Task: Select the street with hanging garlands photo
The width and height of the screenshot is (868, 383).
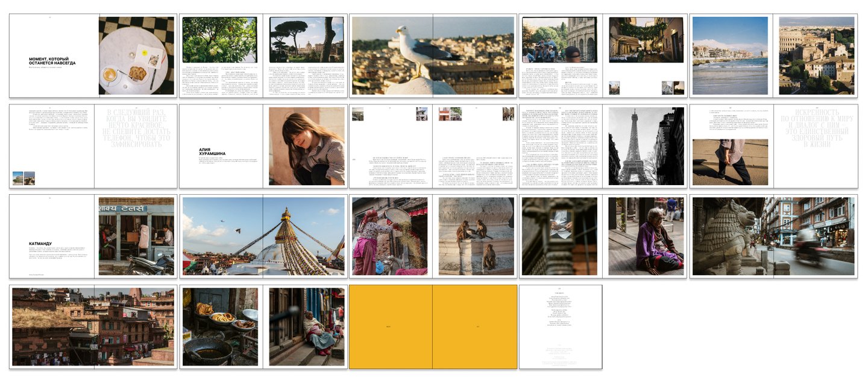Action: click(x=646, y=40)
